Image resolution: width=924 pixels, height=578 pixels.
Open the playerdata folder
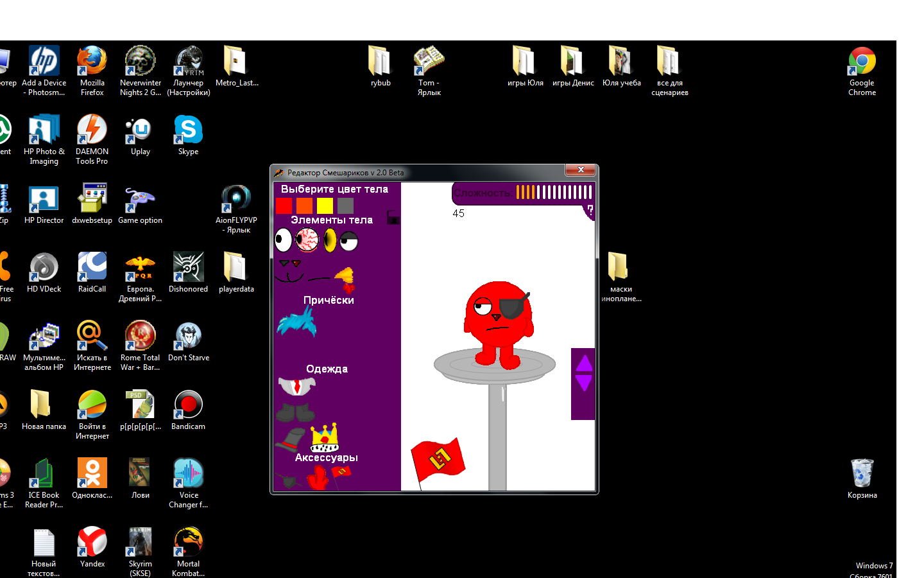pyautogui.click(x=236, y=272)
